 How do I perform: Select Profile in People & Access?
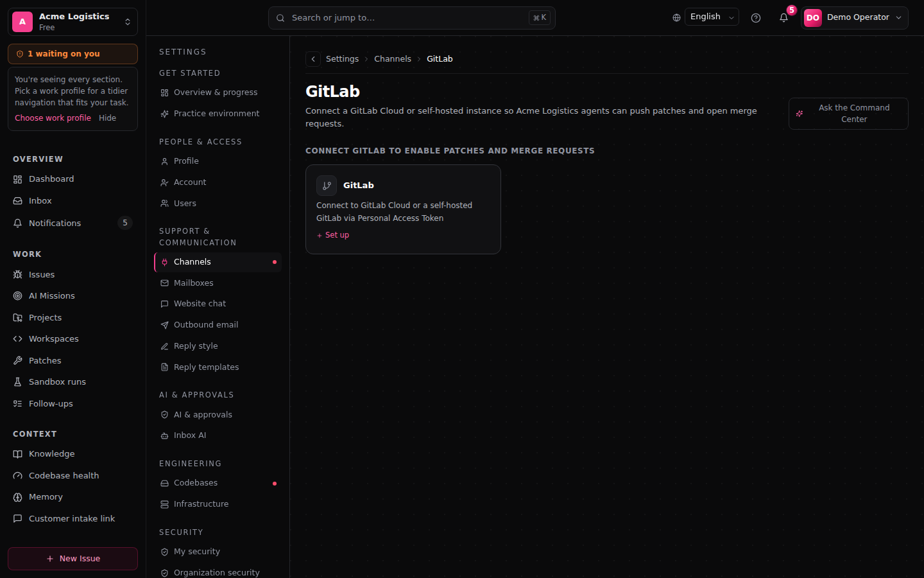click(x=218, y=161)
